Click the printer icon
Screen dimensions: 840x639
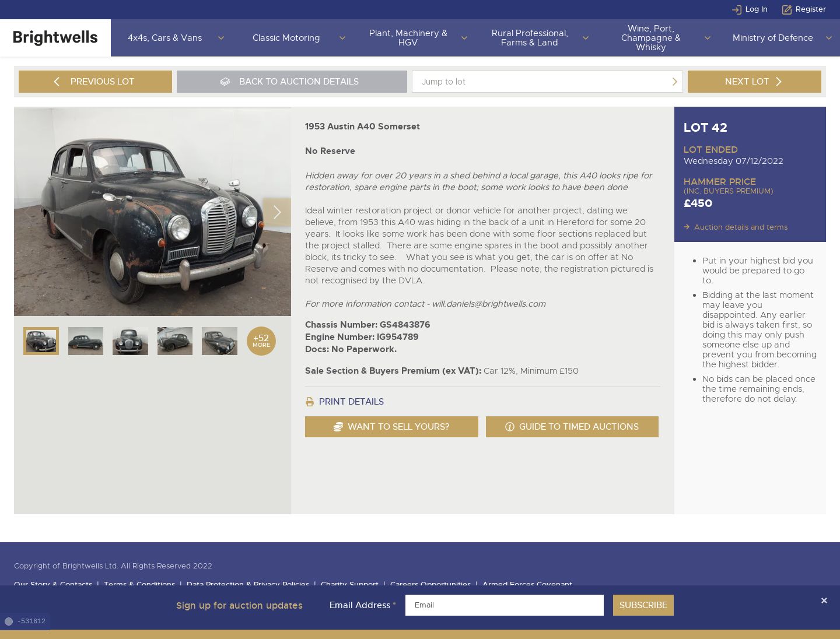click(310, 402)
